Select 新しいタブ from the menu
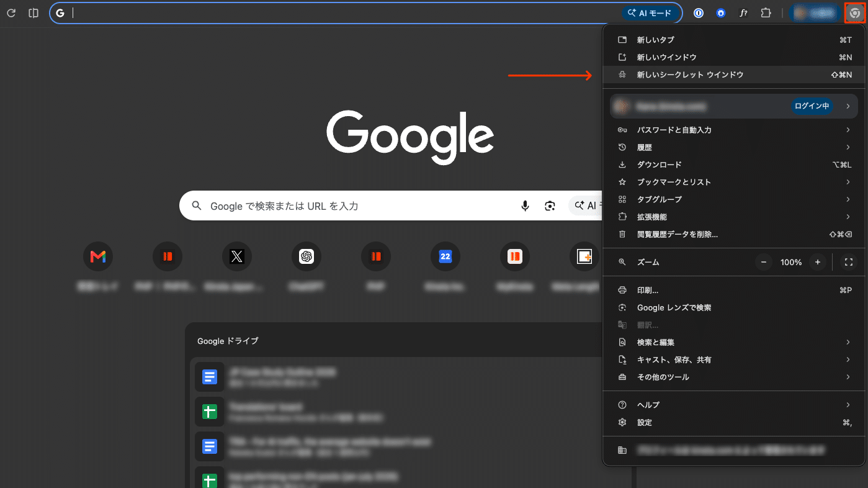The image size is (868, 488). point(734,40)
